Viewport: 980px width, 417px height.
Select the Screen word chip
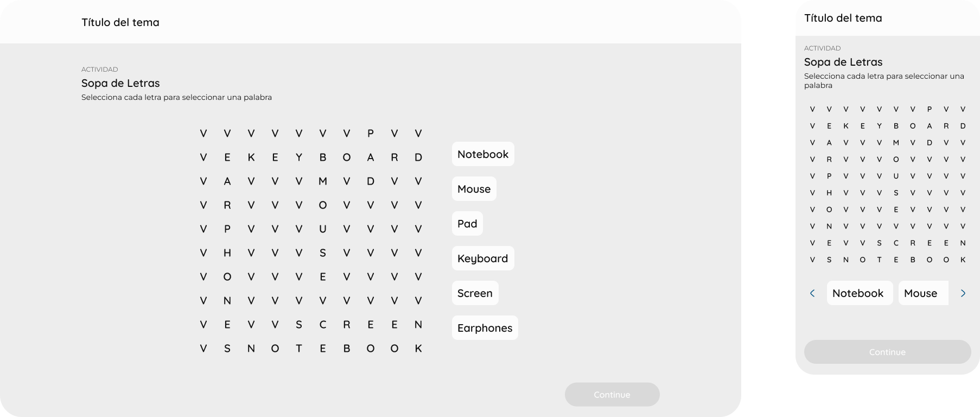pyautogui.click(x=475, y=293)
